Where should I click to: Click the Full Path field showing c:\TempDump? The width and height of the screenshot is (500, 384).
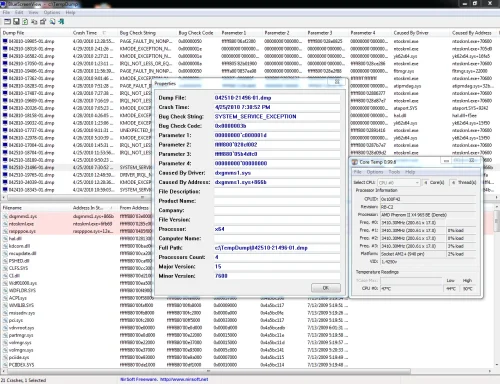[x=277, y=248]
